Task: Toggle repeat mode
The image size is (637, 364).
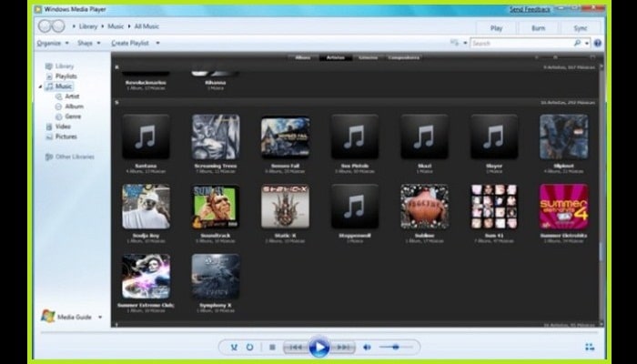Action: [250, 348]
